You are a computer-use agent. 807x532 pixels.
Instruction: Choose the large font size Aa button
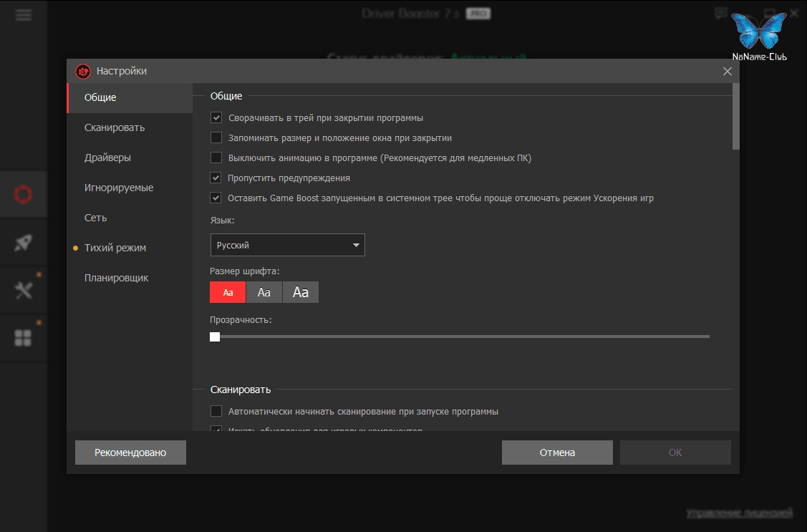tap(301, 292)
